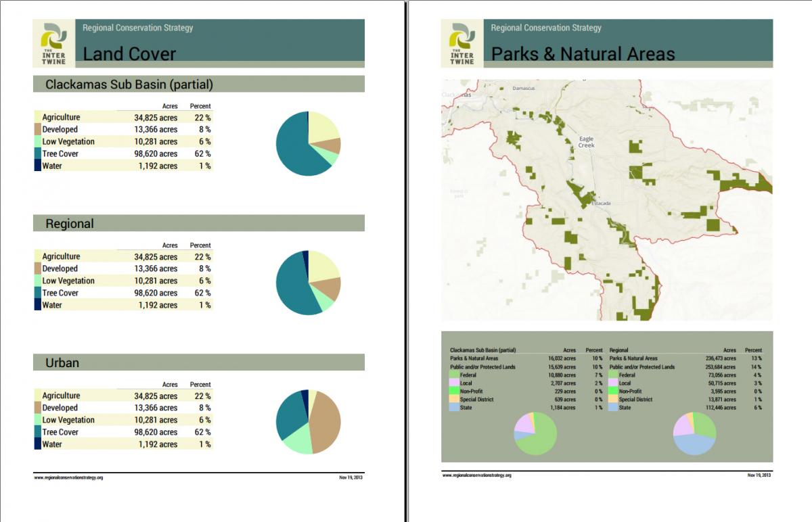The image size is (812, 522).
Task: Click the Eagle Creek label on the map
Action: pos(586,142)
